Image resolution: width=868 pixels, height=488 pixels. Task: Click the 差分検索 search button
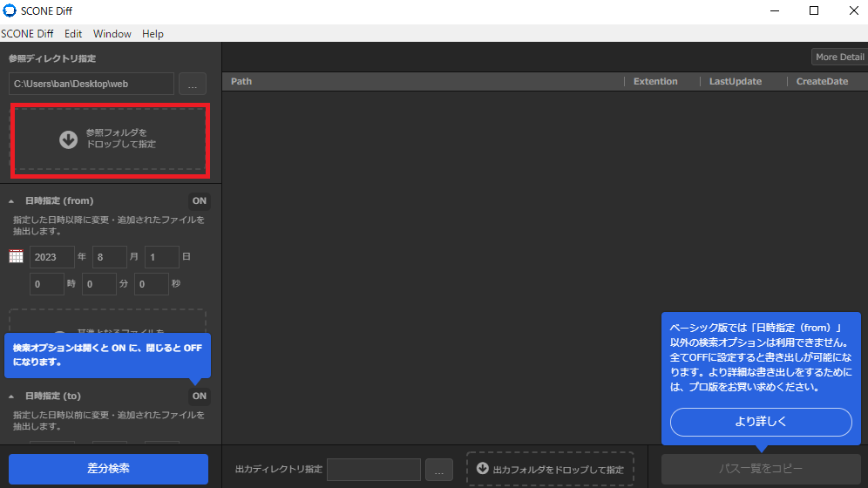(108, 469)
